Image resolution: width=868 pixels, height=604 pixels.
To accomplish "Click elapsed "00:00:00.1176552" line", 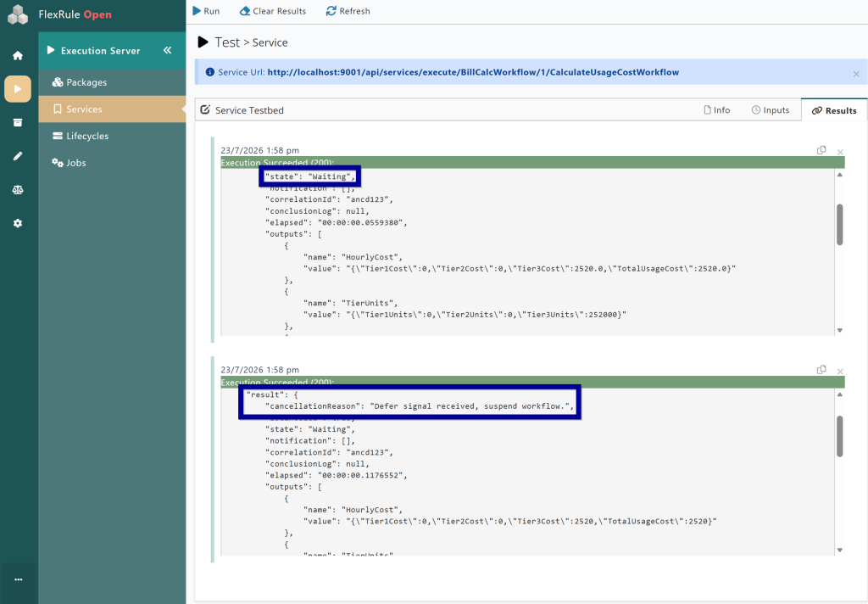I will tap(336, 475).
